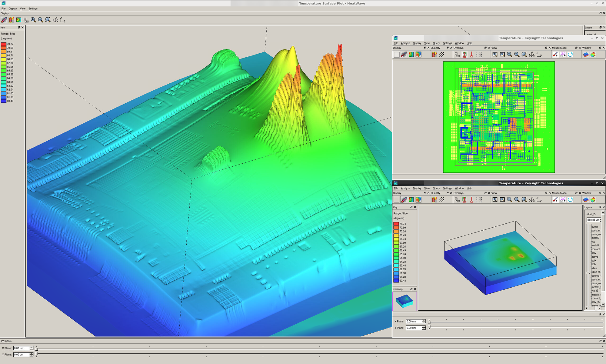
Task: Open the Query menu in the Temperature window
Action: click(436, 43)
